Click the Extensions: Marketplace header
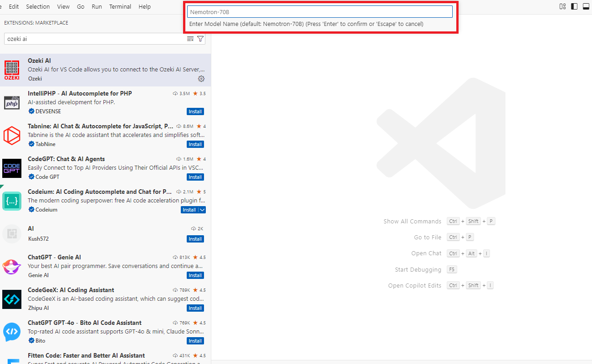This screenshot has width=592, height=364. coord(36,23)
